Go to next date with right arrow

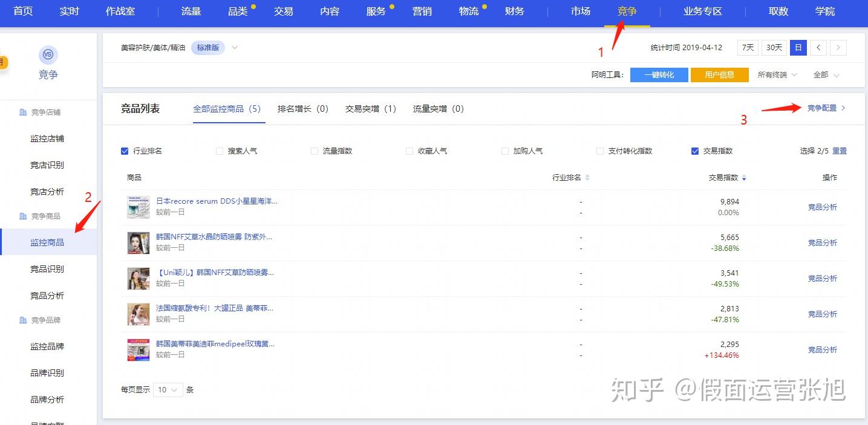point(838,48)
